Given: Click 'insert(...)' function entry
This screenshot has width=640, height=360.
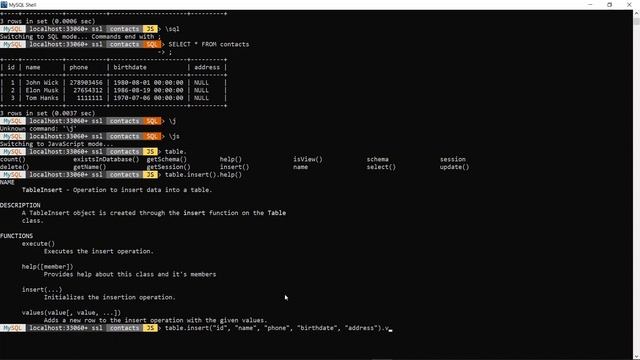Looking at the screenshot, I should pyautogui.click(x=42, y=289).
